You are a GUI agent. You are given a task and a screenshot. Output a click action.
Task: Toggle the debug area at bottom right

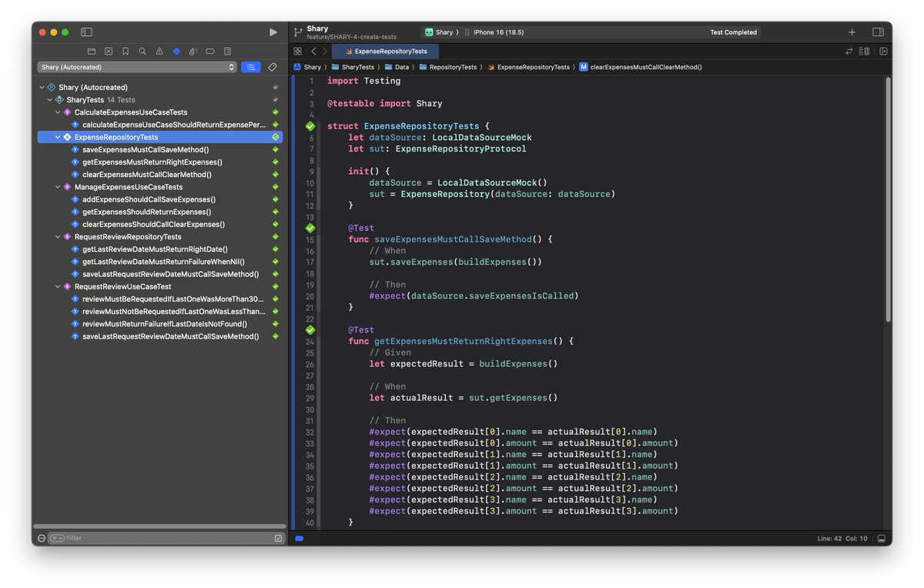(x=882, y=539)
